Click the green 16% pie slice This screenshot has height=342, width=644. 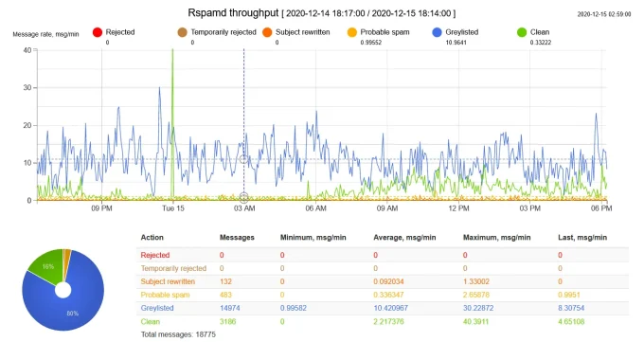pyautogui.click(x=47, y=267)
